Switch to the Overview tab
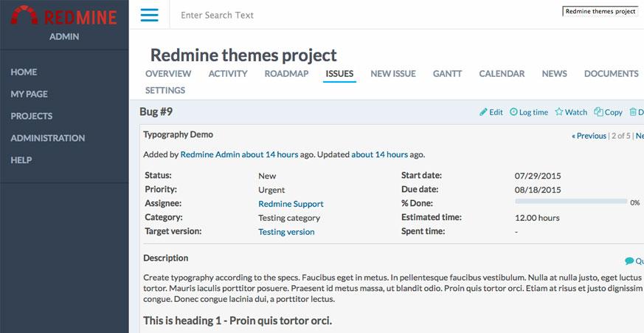This screenshot has height=333, width=644. point(168,74)
